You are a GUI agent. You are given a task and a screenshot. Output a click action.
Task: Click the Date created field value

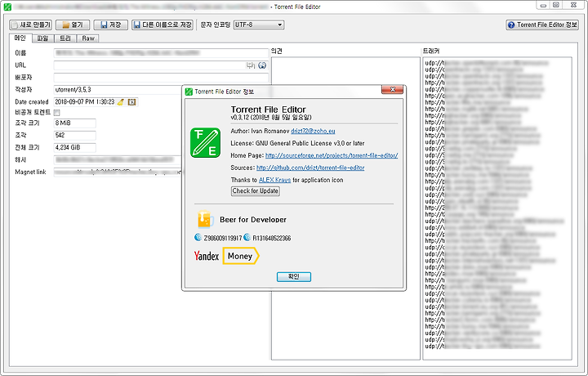point(85,101)
